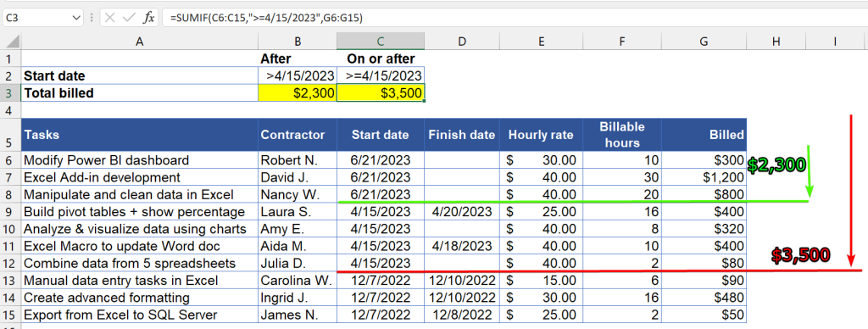Select row 5 header
Screen dimensions: 868x329
pyautogui.click(x=10, y=135)
